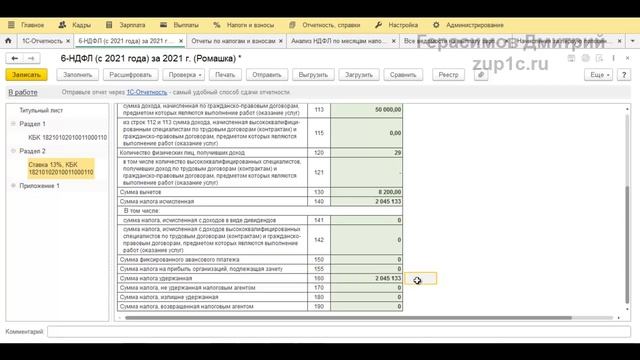Click the Реестр button
640x360 pixels.
click(448, 75)
